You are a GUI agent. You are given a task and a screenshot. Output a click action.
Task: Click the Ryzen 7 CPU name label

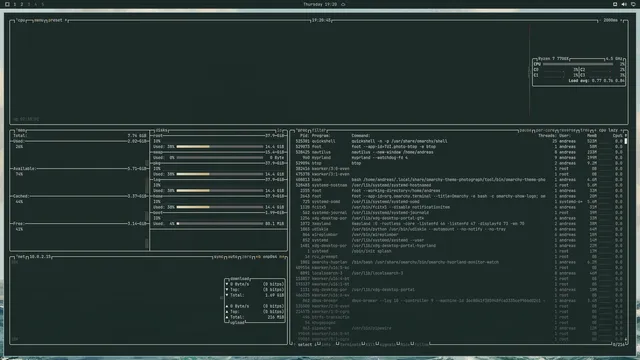(553, 59)
